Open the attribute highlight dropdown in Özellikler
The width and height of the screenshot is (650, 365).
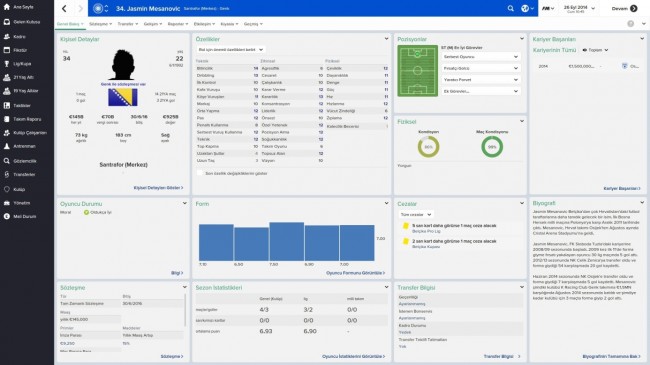pyautogui.click(x=230, y=50)
